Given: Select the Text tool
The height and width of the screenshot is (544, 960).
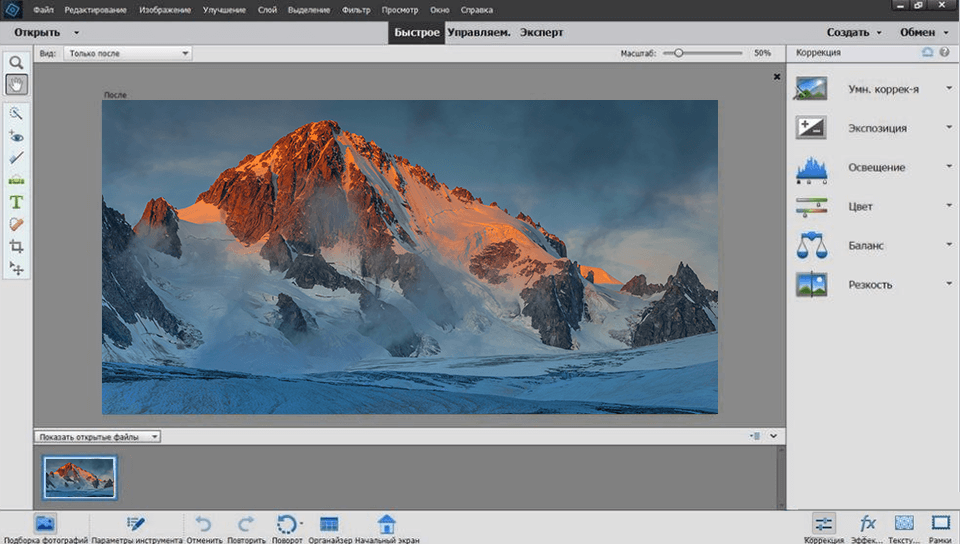Looking at the screenshot, I should (16, 202).
